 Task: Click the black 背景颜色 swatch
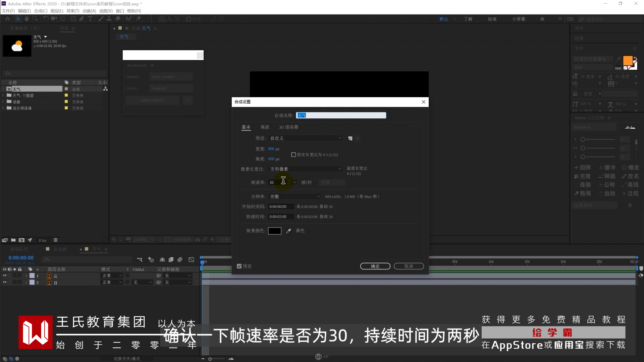(x=274, y=231)
